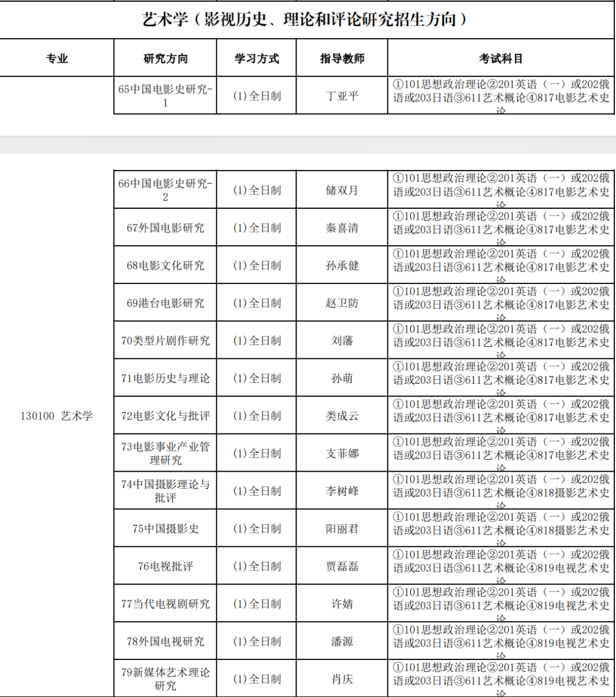Click (1)全日制 in the 储双月 row
This screenshot has width=616, height=697.
pyautogui.click(x=257, y=190)
